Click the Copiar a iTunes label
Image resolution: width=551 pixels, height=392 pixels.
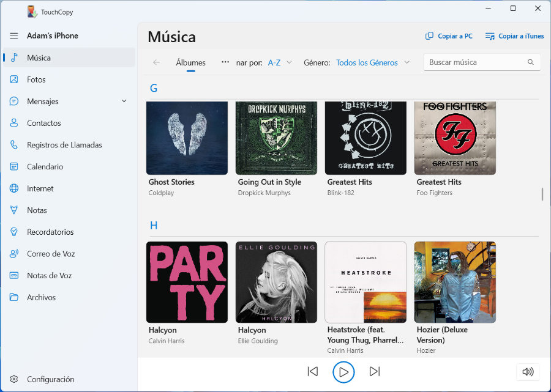(521, 36)
